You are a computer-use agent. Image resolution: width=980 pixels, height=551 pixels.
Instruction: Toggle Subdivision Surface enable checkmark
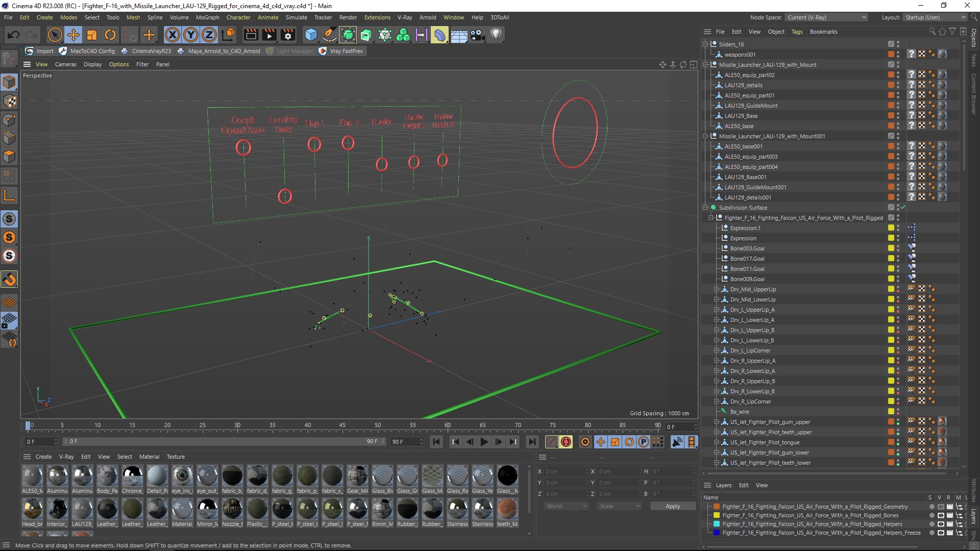click(903, 208)
